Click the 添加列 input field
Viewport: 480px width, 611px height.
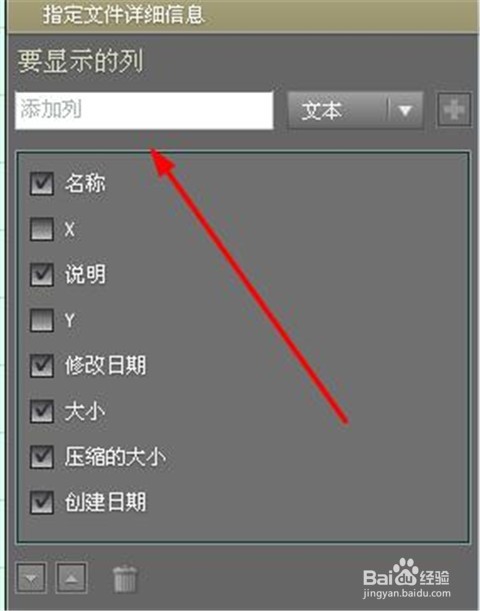tap(144, 111)
